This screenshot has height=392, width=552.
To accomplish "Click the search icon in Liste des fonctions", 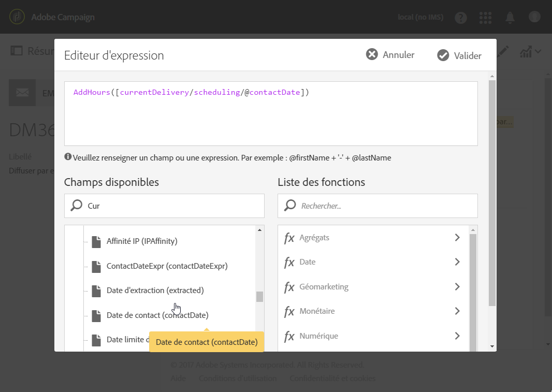I will [x=290, y=206].
